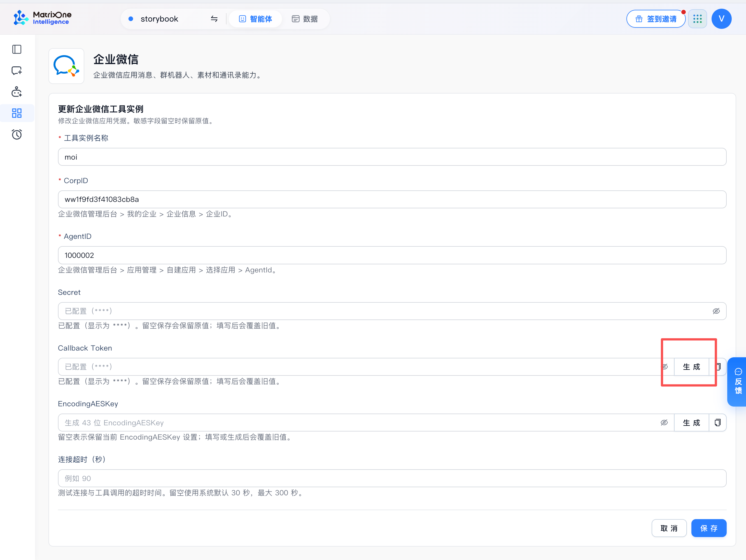Toggle Callback Token visibility eye icon

665,367
